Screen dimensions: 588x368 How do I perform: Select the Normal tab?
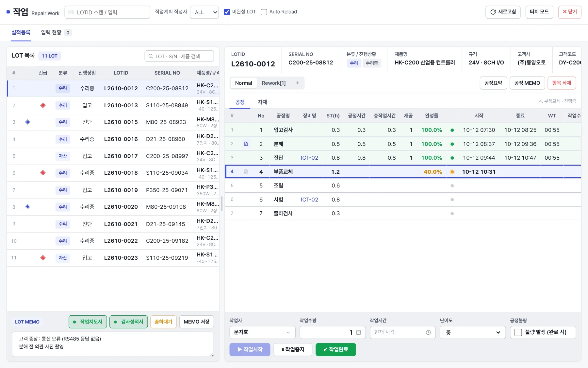(244, 83)
